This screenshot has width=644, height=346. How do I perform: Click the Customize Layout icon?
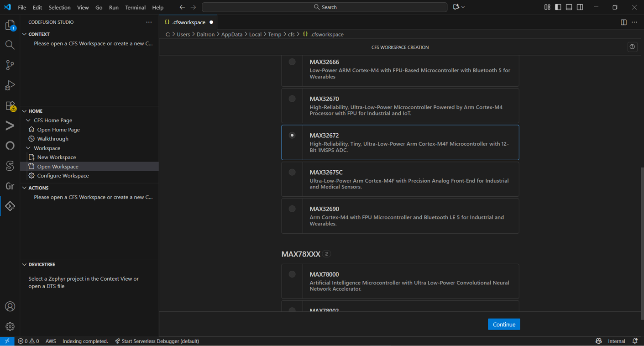click(x=547, y=7)
